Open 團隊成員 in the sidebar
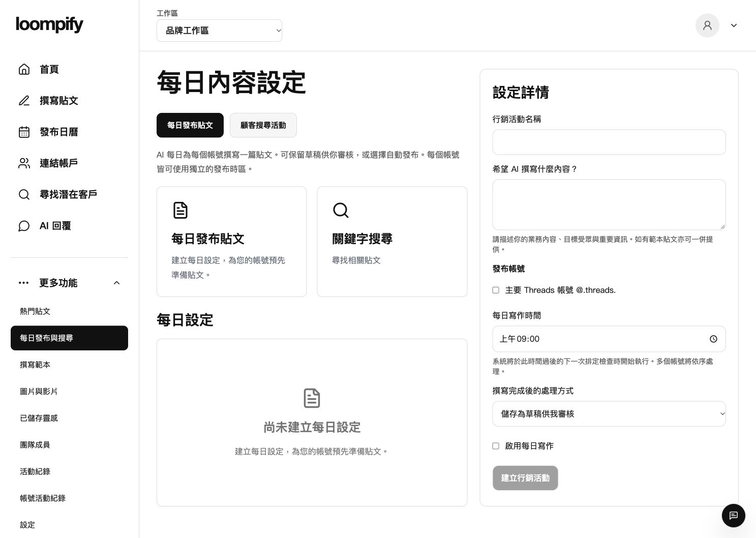 [35, 445]
